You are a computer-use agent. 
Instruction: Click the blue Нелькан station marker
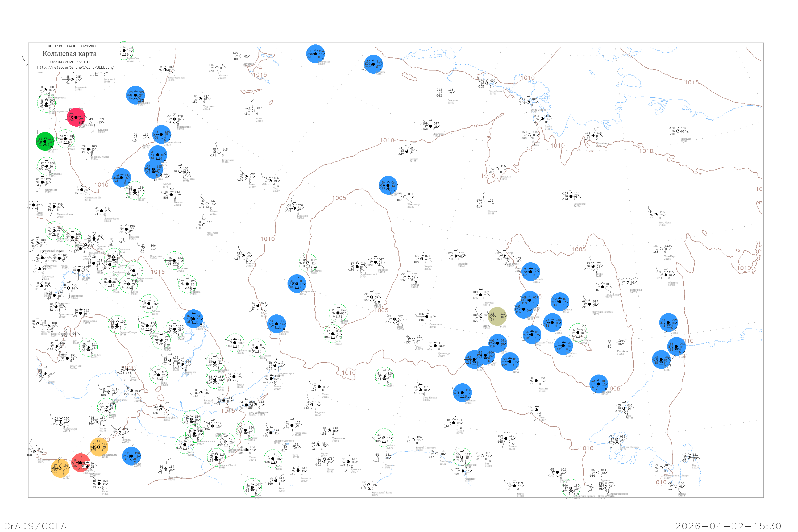pyautogui.click(x=599, y=384)
